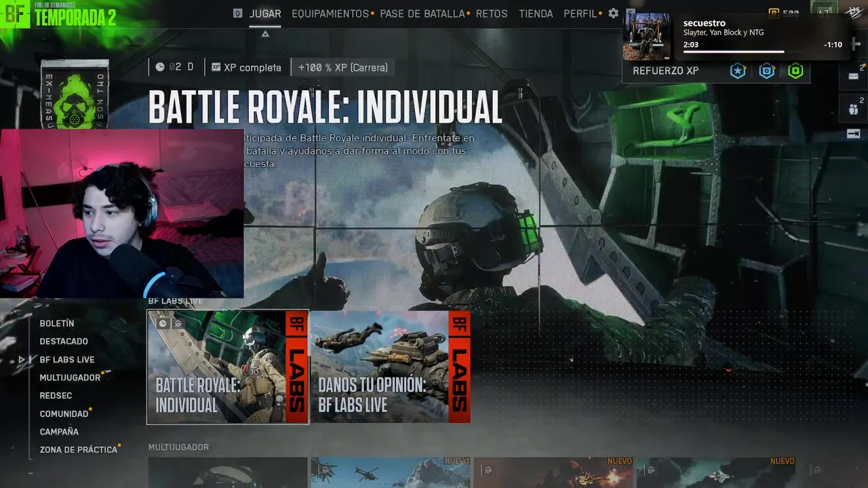868x488 pixels.
Task: Click the 500 currency balance
Action: coord(791,13)
